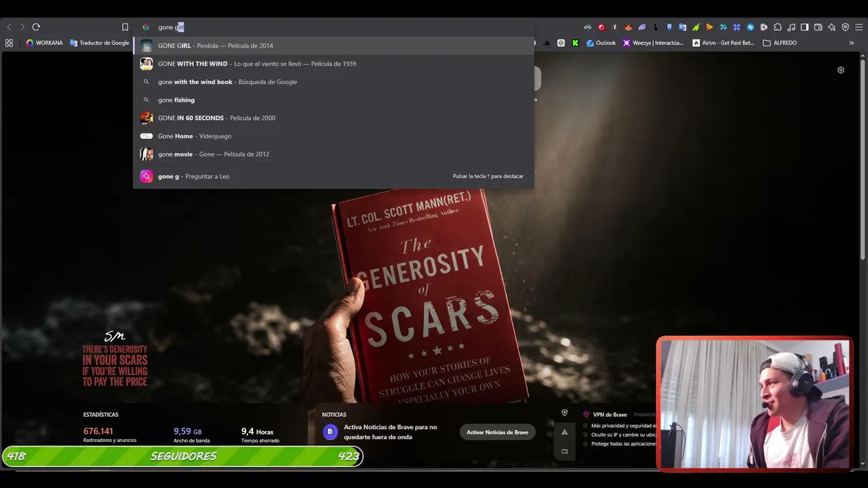The width and height of the screenshot is (868, 488).
Task: Click the shield icon in the widget strip
Action: [x=564, y=413]
